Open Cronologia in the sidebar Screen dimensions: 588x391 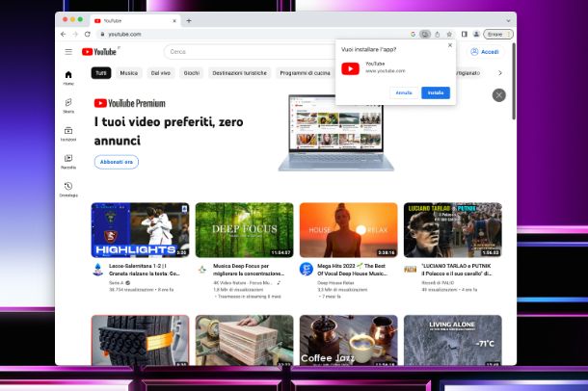coord(68,190)
